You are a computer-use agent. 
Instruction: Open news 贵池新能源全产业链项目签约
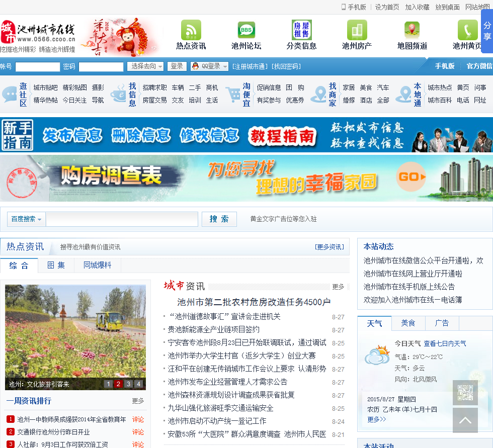click(213, 329)
